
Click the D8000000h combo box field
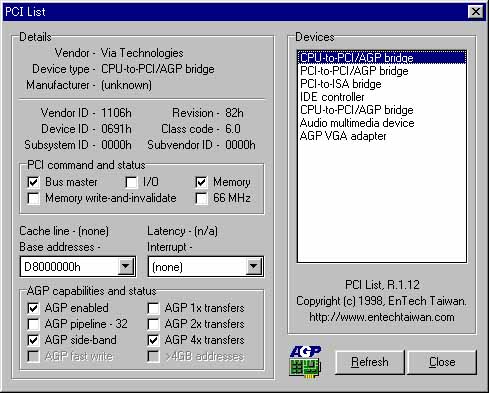click(x=77, y=267)
